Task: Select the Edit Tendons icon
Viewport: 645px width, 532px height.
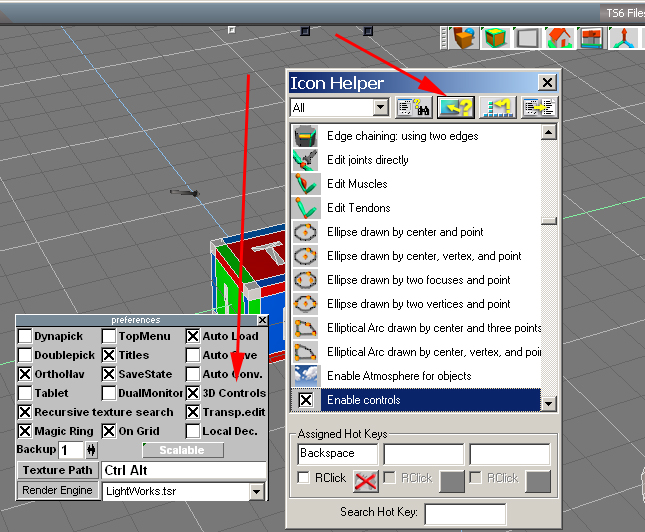Action: coord(305,208)
